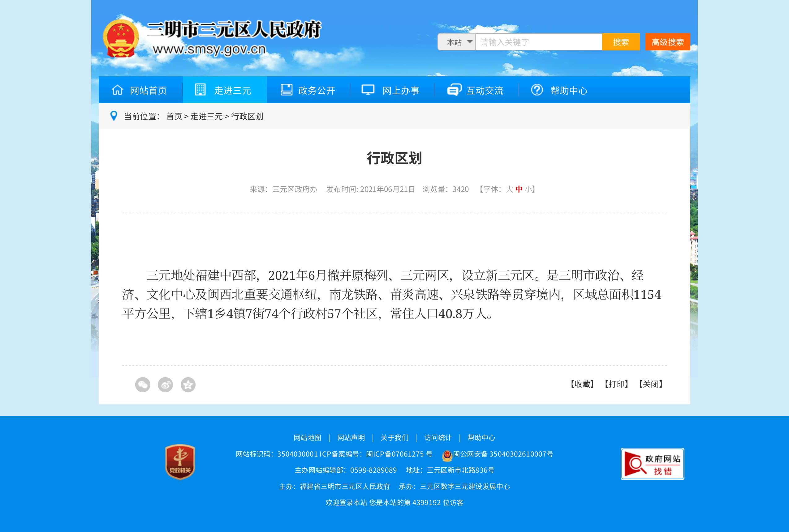Open 高级搜索 advanced search
Image resolution: width=789 pixels, height=532 pixels.
pyautogui.click(x=667, y=42)
